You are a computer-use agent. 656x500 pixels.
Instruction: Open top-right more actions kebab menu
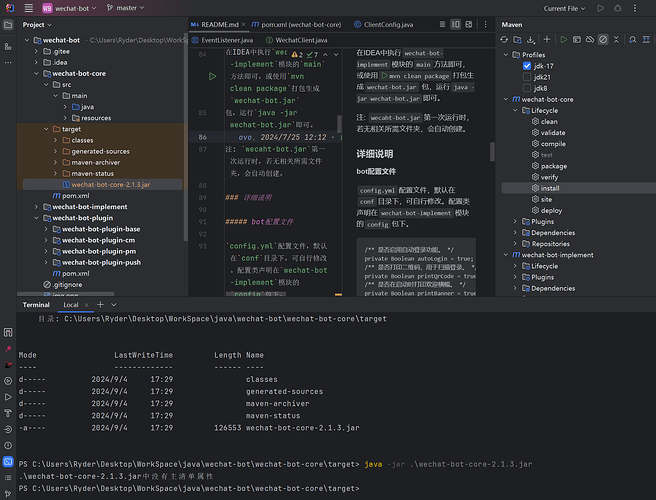(x=635, y=8)
